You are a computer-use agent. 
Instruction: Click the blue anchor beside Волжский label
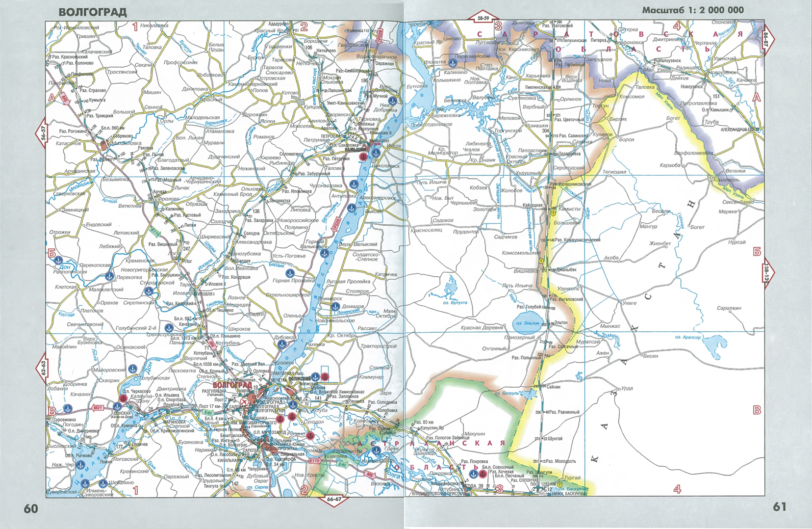click(x=315, y=377)
